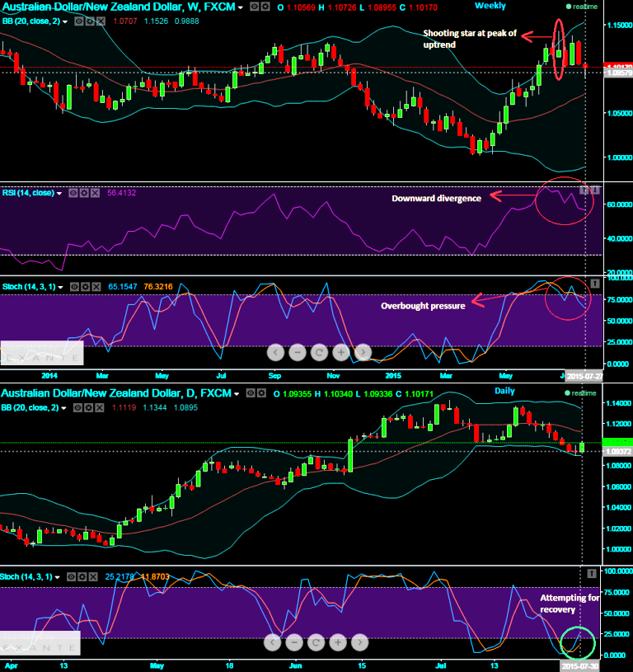Viewport: 633px width, 672px height.
Task: Click daily BB upper value 1.1344
Action: click(x=155, y=407)
